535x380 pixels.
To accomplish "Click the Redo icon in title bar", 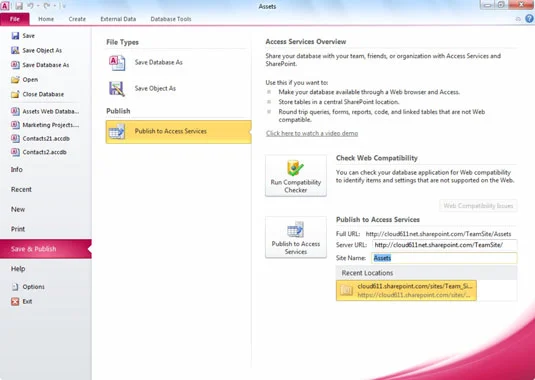I will pyautogui.click(x=46, y=6).
